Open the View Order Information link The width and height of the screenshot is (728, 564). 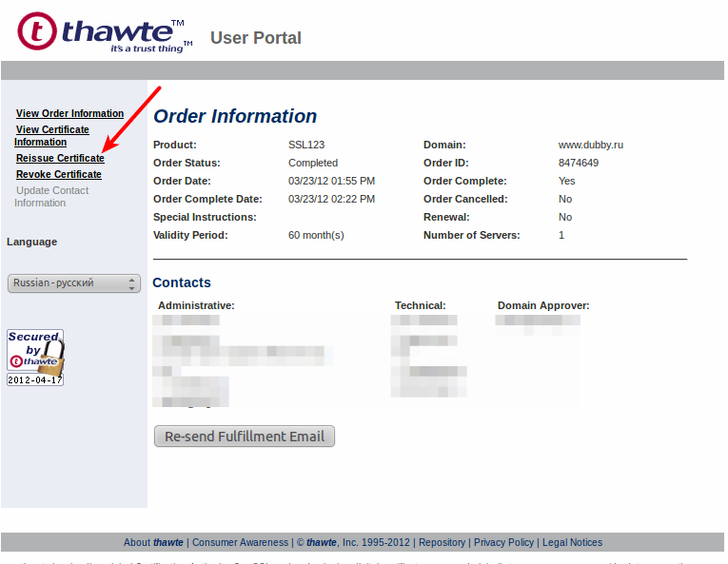pos(69,113)
